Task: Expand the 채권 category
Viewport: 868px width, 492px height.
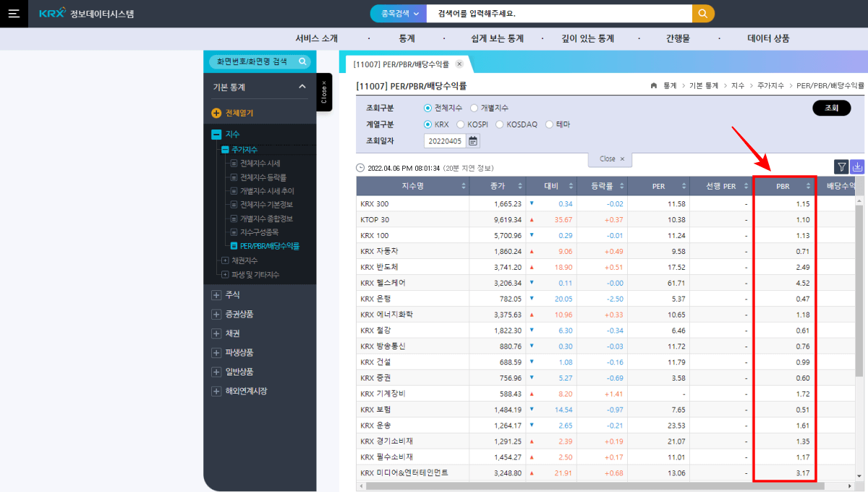Action: (216, 334)
